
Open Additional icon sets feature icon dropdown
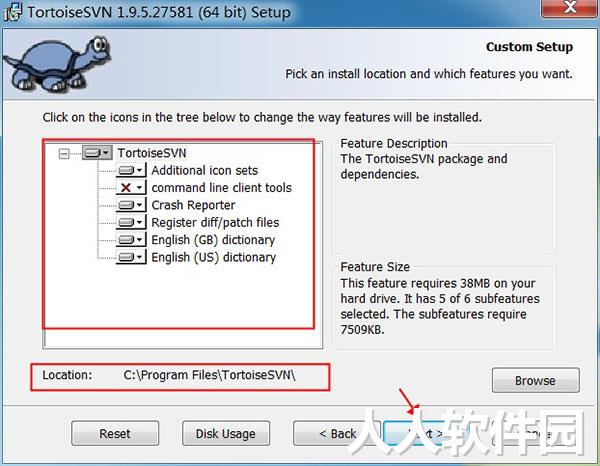131,170
